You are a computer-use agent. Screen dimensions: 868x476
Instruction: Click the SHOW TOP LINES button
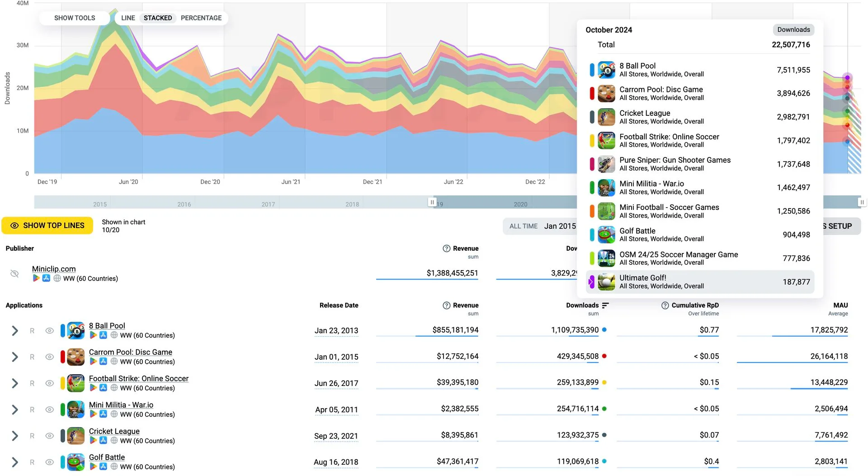pos(47,225)
